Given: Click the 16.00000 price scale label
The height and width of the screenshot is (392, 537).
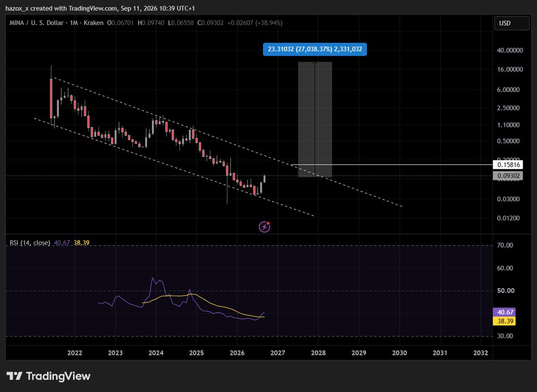Looking at the screenshot, I should [x=510, y=70].
